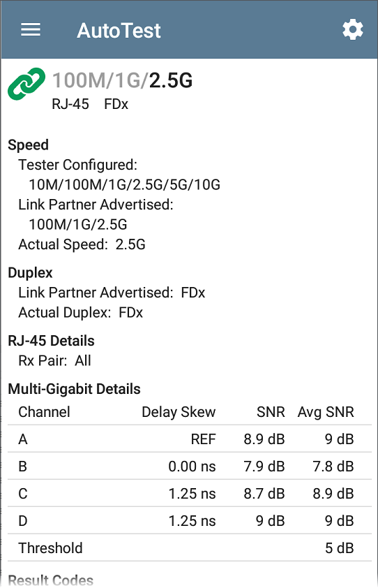Tap the Link Partner Advertised speeds value
378x588 pixels.
(x=78, y=224)
